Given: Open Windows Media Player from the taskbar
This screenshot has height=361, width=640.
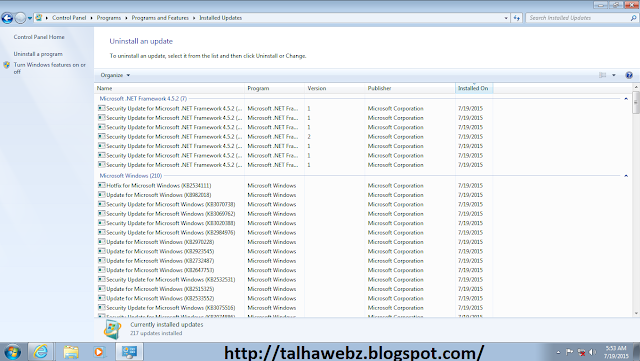Looking at the screenshot, I should click(x=99, y=352).
